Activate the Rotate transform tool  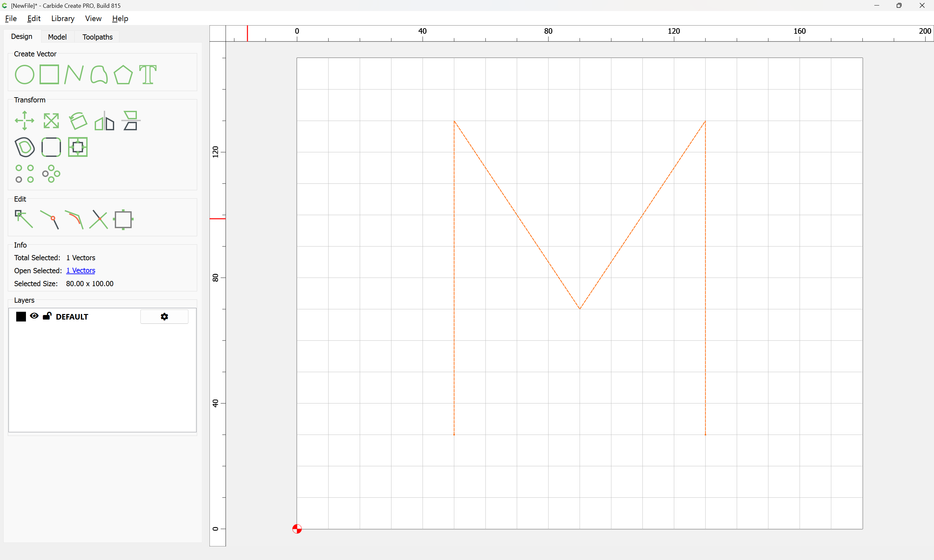(x=78, y=121)
